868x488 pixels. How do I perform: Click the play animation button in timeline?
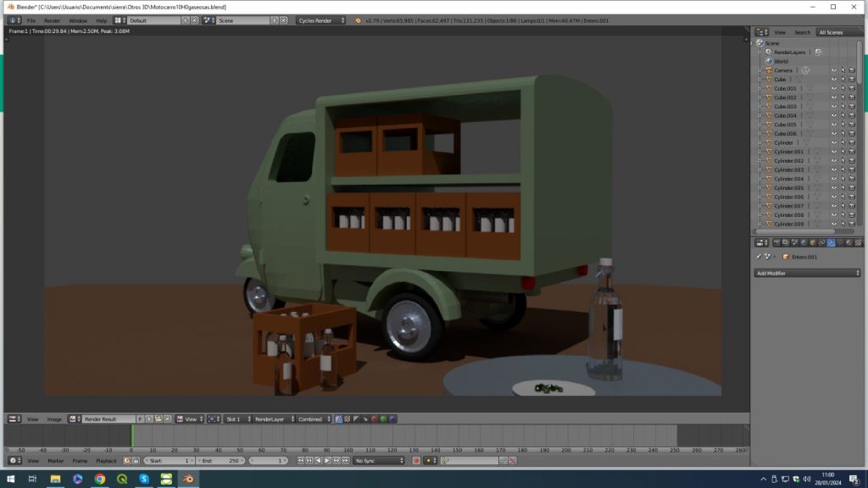coord(329,461)
